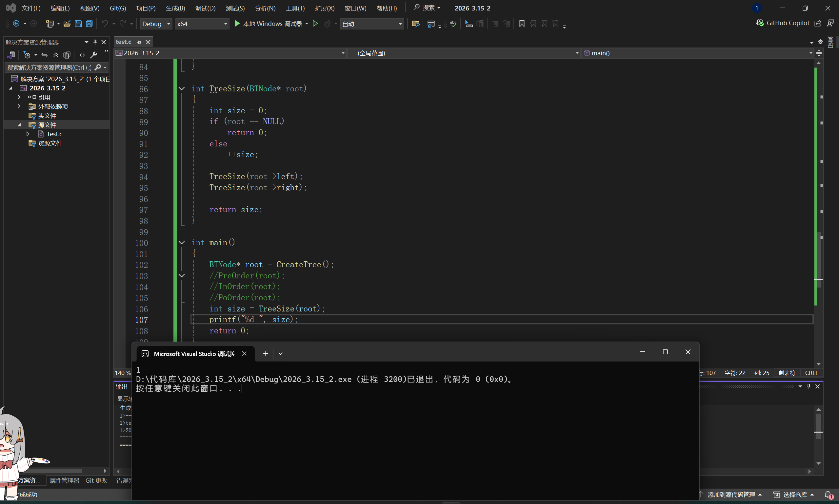Click Save All toolbar icon

(90, 24)
